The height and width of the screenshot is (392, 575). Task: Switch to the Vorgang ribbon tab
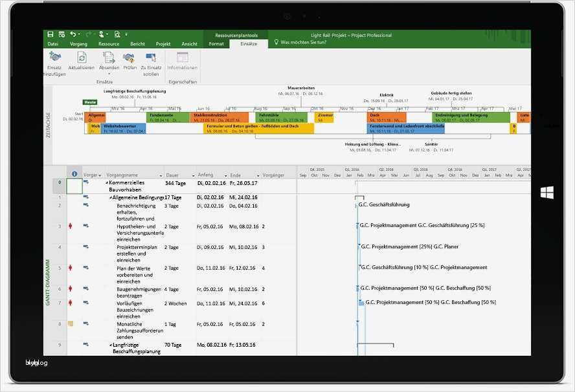point(78,44)
